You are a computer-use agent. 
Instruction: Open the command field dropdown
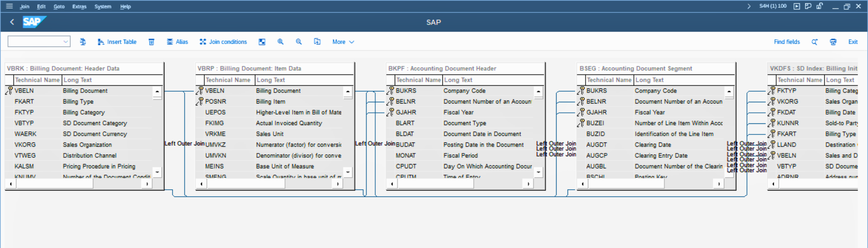66,42
